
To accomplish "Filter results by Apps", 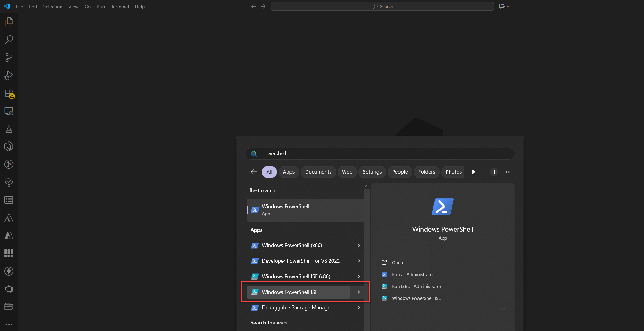I will (288, 172).
